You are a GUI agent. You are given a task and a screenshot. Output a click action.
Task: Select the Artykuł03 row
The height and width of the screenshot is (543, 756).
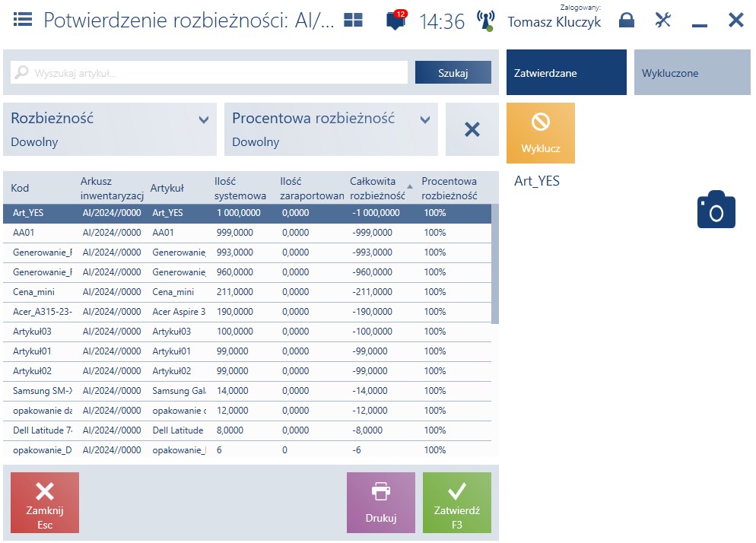247,332
